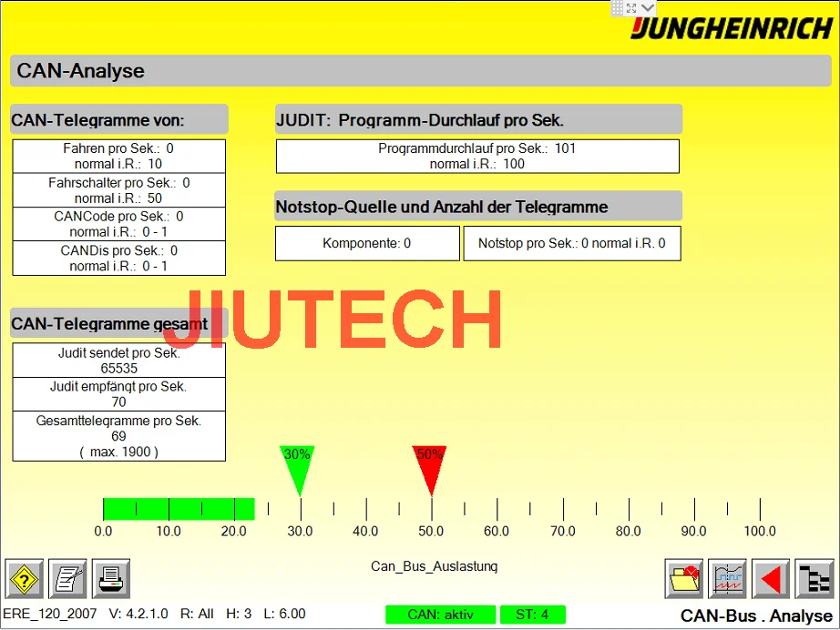
Task: Select the green 30% threshold marker
Action: pos(297,470)
